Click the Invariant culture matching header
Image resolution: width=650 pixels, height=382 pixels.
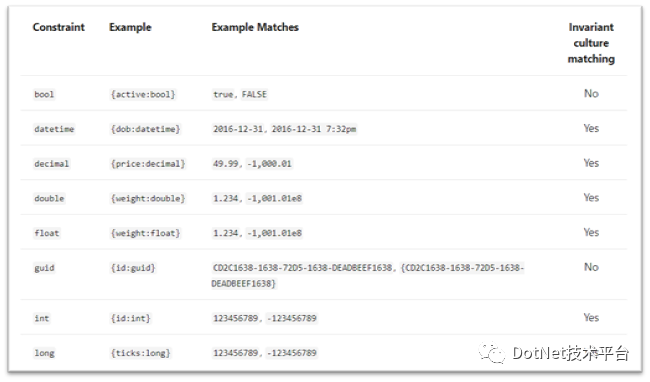pyautogui.click(x=591, y=43)
